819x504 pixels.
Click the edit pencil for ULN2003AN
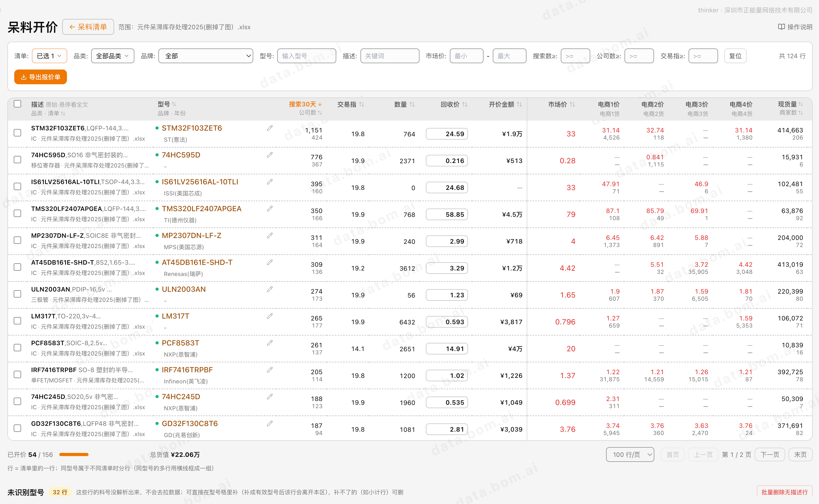[x=270, y=289]
